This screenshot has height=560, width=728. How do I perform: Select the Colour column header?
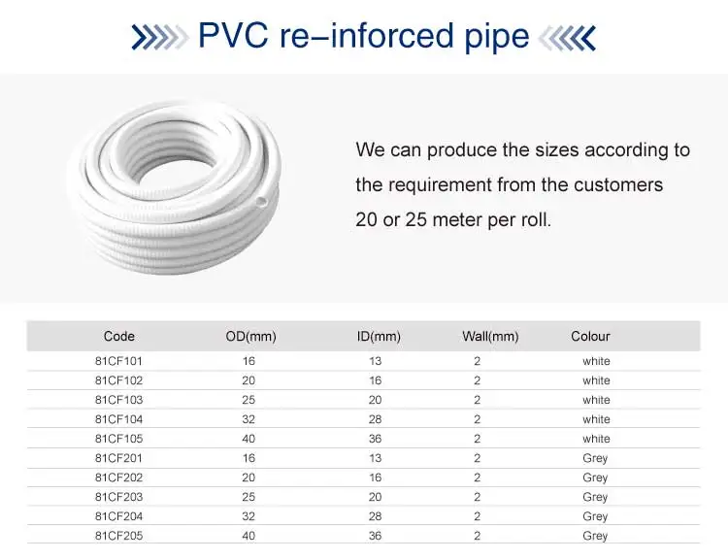coord(590,337)
